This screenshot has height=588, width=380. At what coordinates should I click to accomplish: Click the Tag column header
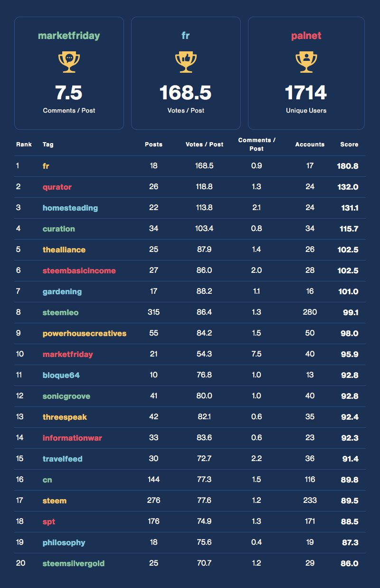pos(48,144)
